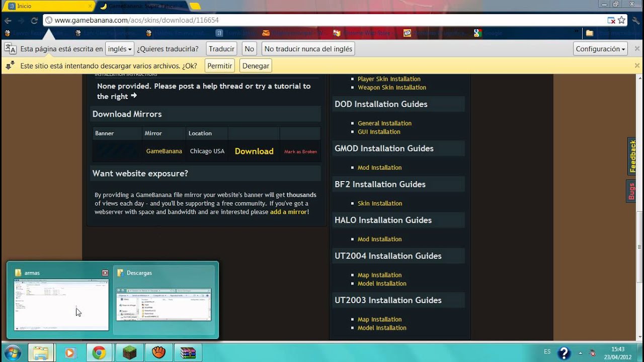Open Minecraft from the taskbar
Viewport: 644px width, 362px height.
(130, 352)
